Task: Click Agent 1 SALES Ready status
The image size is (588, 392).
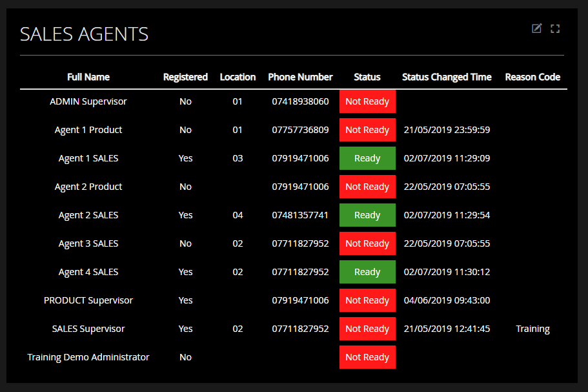Action: [367, 158]
